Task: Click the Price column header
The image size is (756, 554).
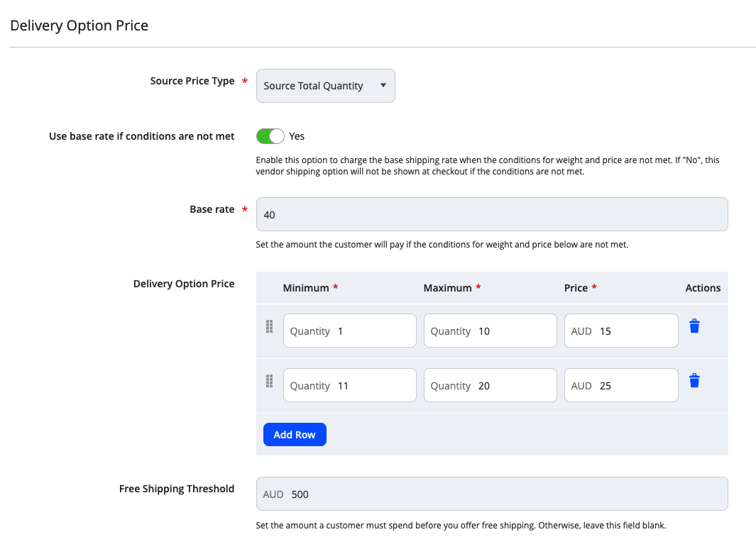Action: tap(576, 288)
